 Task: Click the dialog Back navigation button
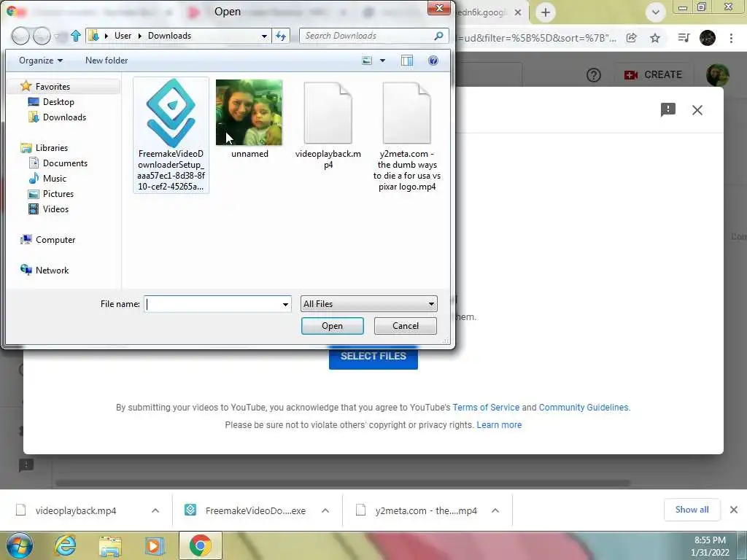20,36
